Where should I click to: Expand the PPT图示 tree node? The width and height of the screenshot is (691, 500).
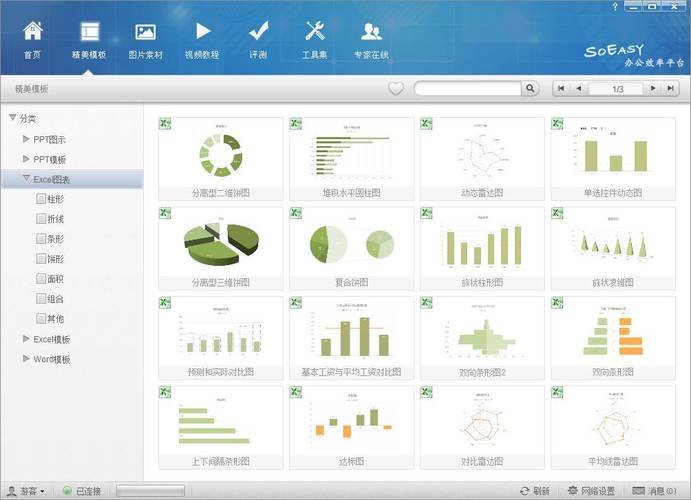point(26,139)
